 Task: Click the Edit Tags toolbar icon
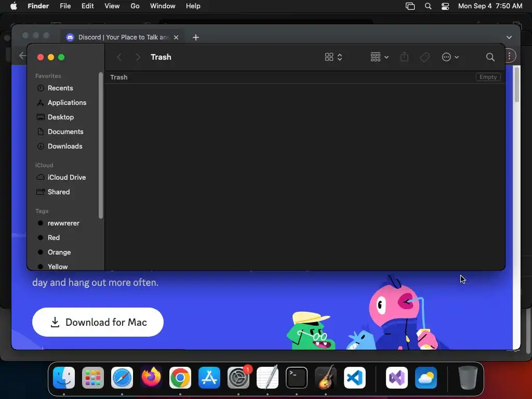[x=424, y=57]
